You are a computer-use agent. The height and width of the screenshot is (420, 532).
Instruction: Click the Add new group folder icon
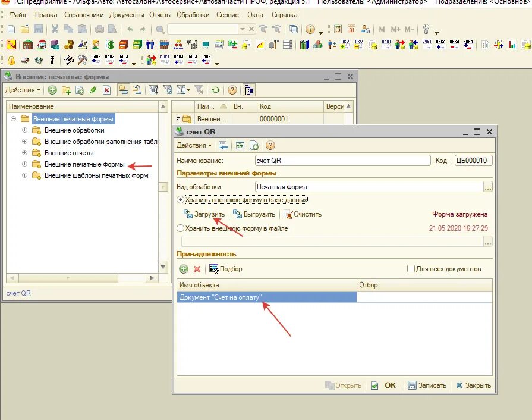point(66,90)
